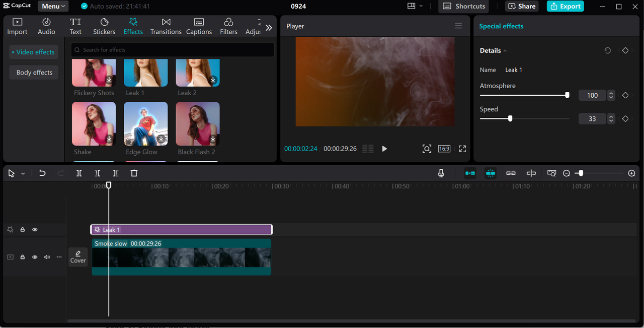This screenshot has width=644, height=328.
Task: Undo the last action
Action: click(x=42, y=173)
